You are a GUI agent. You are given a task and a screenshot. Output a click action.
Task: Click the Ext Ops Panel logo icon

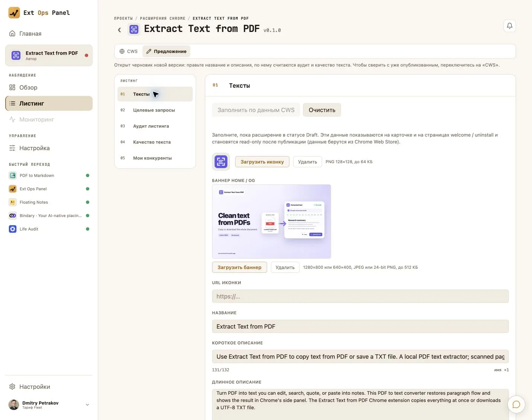(14, 13)
